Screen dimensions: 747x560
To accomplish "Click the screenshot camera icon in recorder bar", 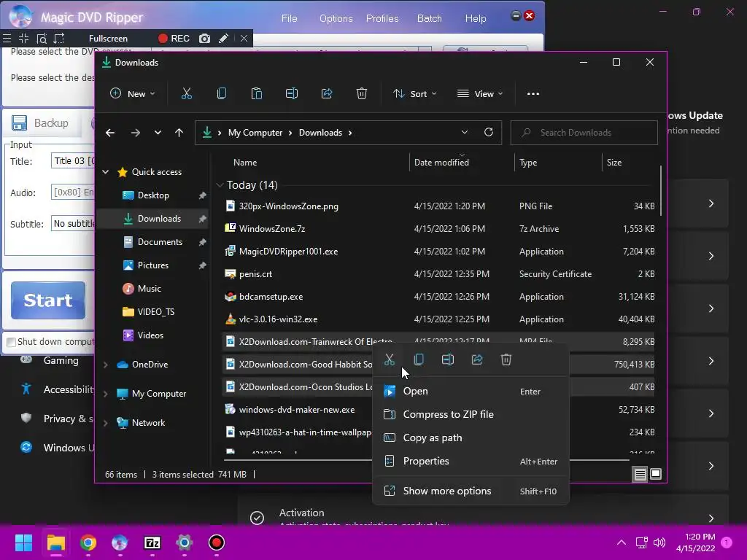I will [x=204, y=39].
